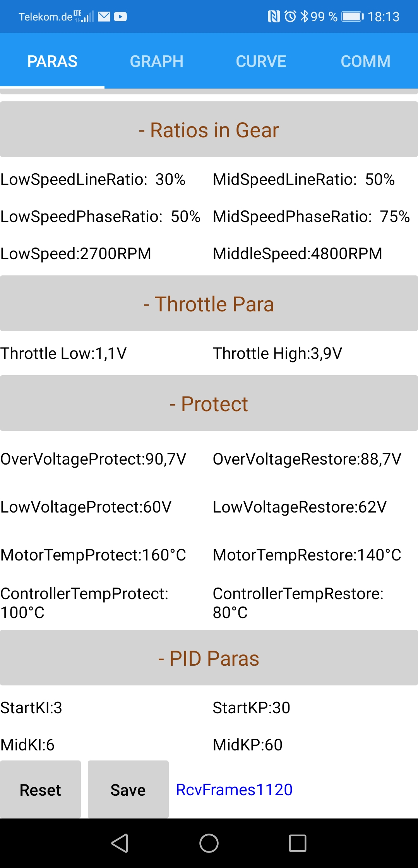
Task: Expand the PID Paras section header
Action: [209, 658]
